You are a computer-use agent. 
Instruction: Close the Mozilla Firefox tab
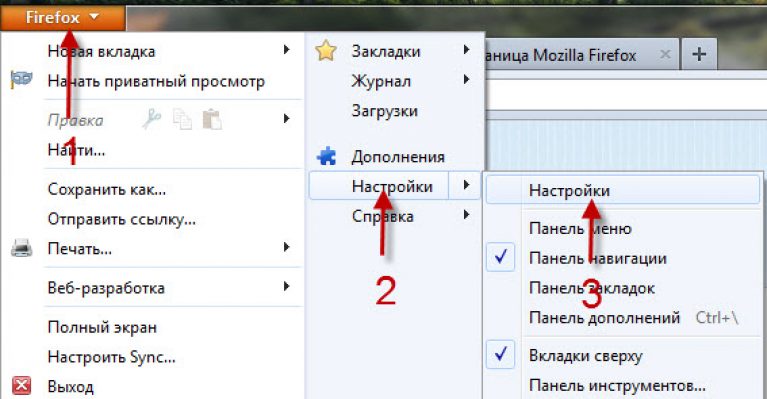pyautogui.click(x=665, y=54)
